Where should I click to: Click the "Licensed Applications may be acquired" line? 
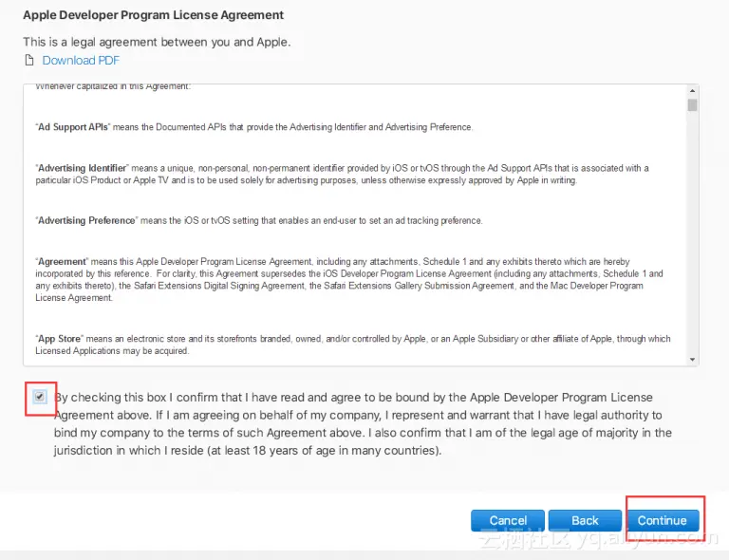click(x=112, y=351)
